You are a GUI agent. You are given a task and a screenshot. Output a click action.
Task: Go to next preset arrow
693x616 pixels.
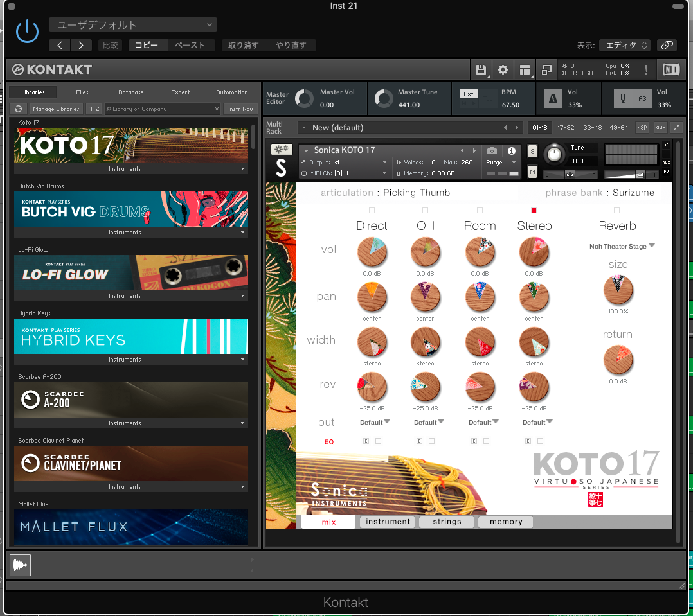pyautogui.click(x=81, y=45)
